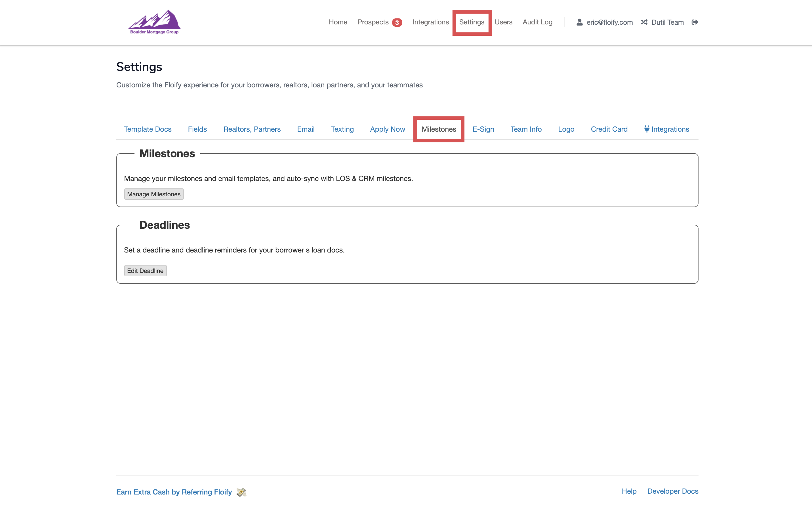
Task: Click the plug icon beside Integrations tab
Action: tap(646, 129)
